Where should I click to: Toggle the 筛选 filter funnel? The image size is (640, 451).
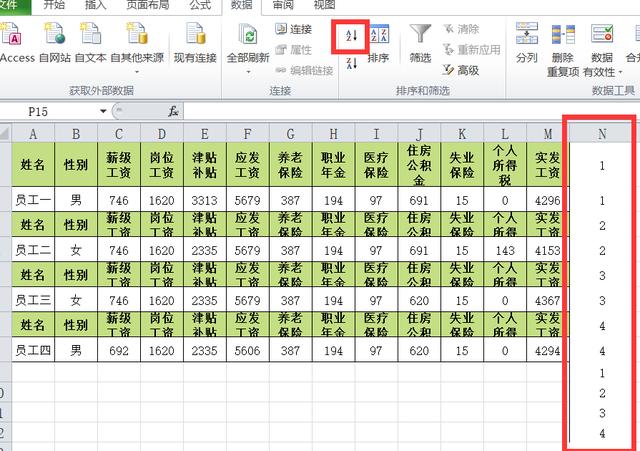click(420, 44)
